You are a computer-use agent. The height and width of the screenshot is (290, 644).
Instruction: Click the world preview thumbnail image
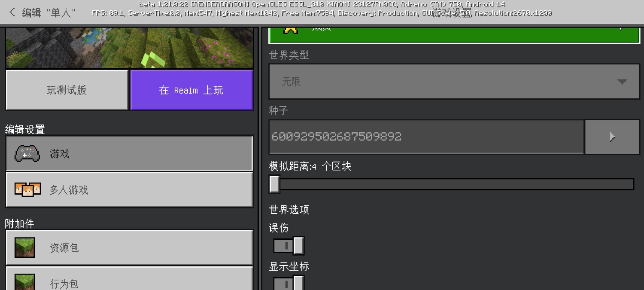[129, 47]
